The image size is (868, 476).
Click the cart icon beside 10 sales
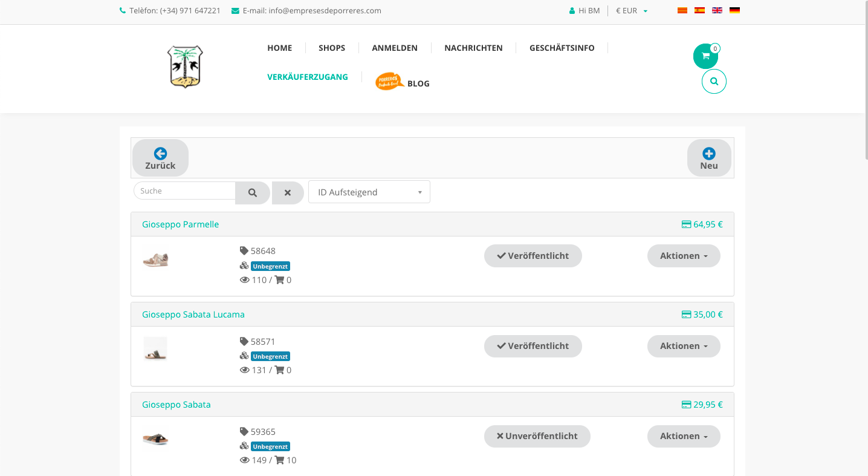coord(279,460)
